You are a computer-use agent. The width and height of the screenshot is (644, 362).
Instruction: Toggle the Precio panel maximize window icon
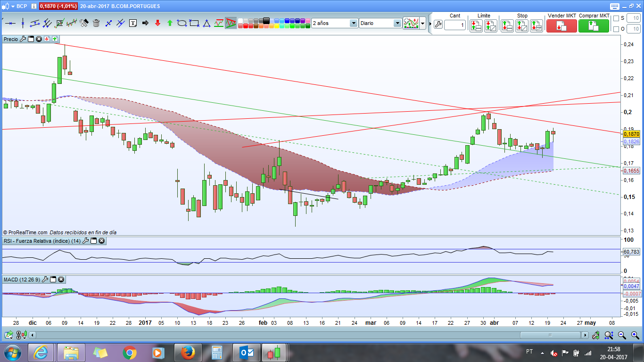point(31,39)
